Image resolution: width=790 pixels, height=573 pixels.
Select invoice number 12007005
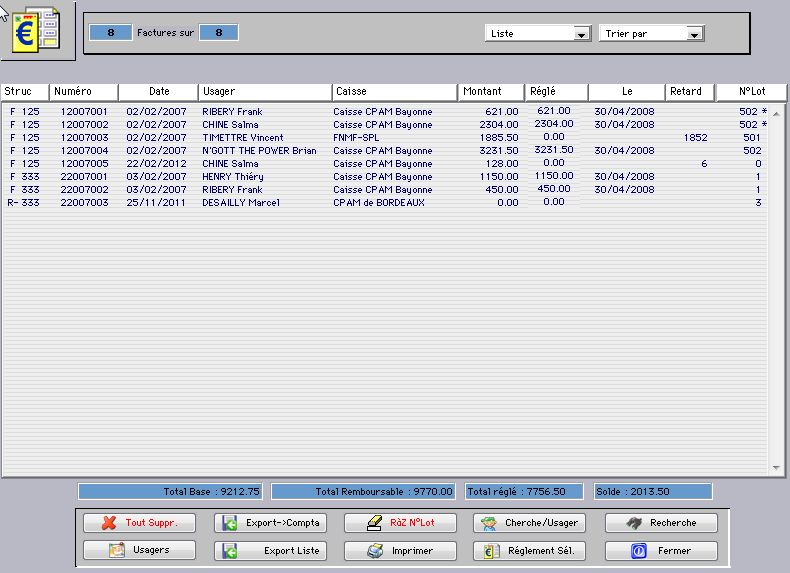(x=84, y=164)
